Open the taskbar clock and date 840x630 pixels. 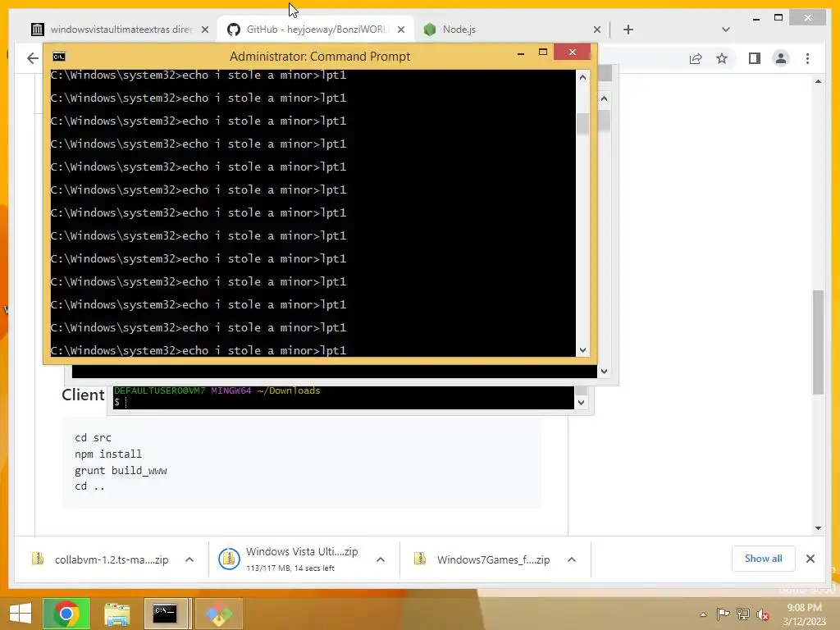coord(804,614)
